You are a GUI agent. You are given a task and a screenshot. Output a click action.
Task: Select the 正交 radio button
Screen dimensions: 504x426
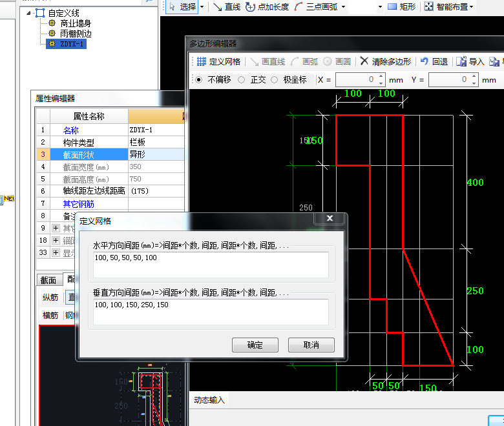(242, 79)
